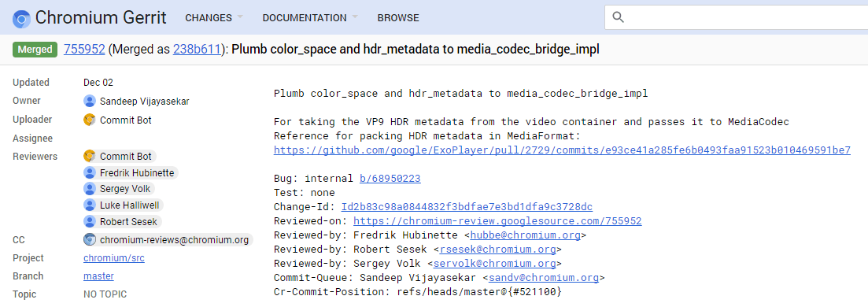Select reviewer chip Sergey Volk
868x307 pixels.
pyautogui.click(x=119, y=189)
